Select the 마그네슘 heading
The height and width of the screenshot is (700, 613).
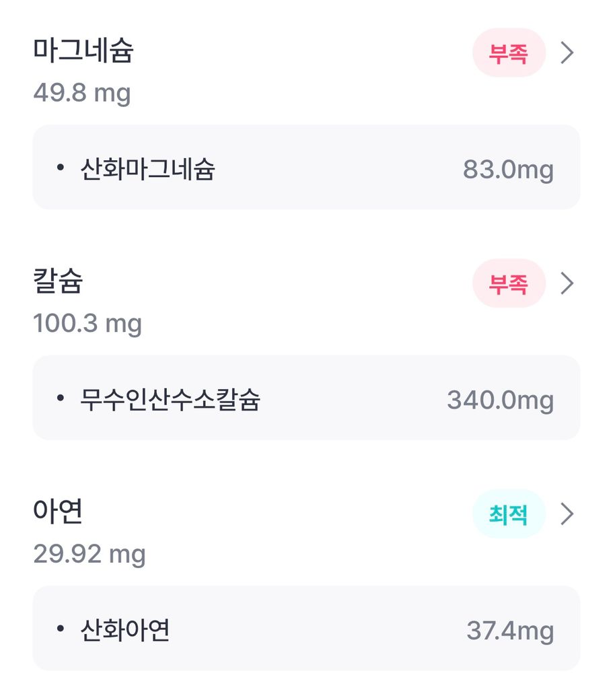[83, 51]
